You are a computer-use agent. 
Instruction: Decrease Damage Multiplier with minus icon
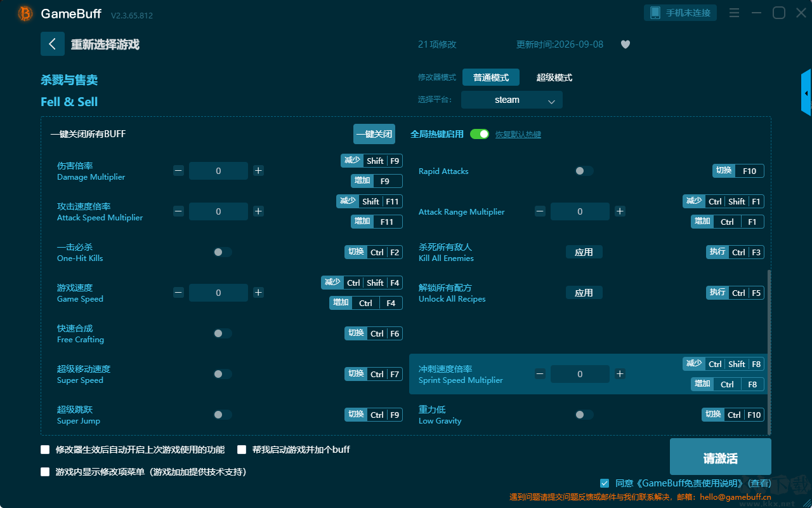point(178,171)
